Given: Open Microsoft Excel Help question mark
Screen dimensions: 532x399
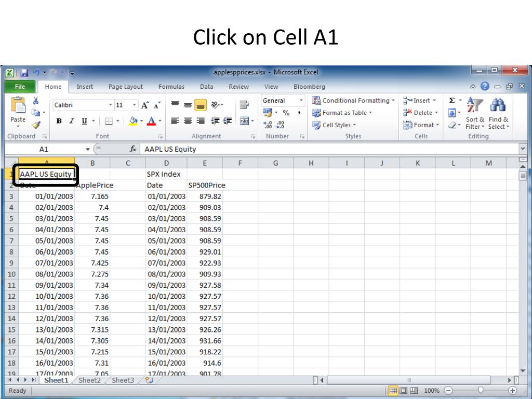Looking at the screenshot, I should pos(485,87).
